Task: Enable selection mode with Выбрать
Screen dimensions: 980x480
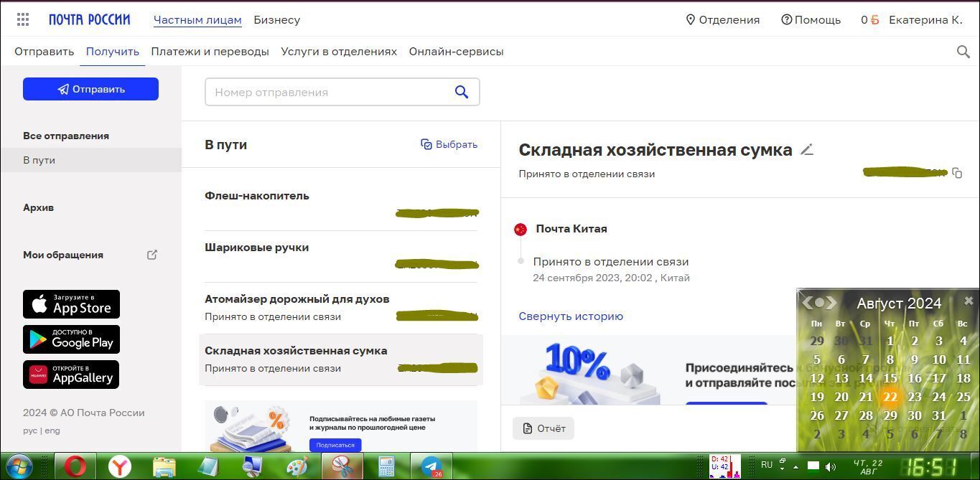Action: pyautogui.click(x=449, y=144)
